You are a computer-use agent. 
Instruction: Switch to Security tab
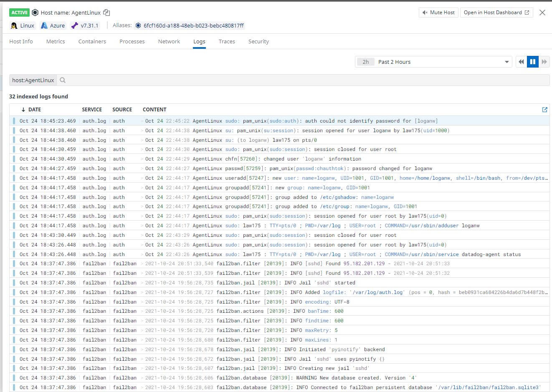258,41
